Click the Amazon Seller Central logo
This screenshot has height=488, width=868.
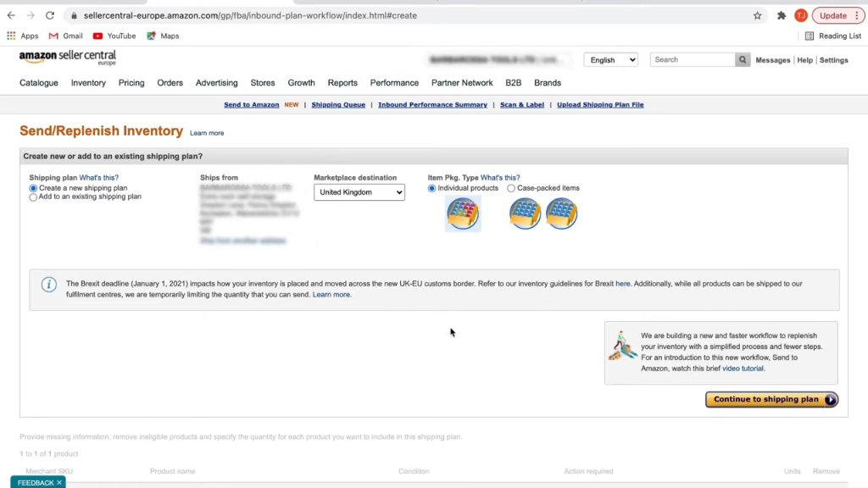(x=68, y=58)
